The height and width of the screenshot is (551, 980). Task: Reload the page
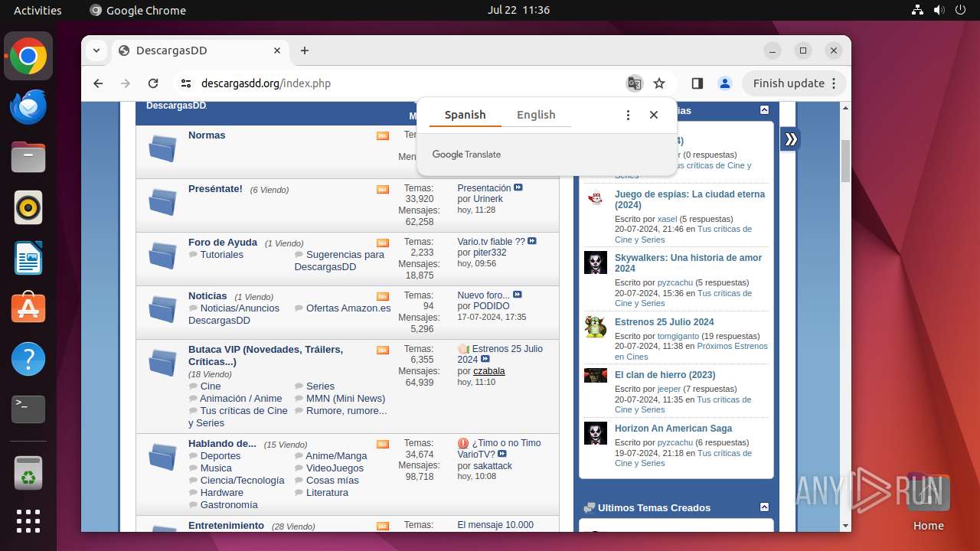153,83
